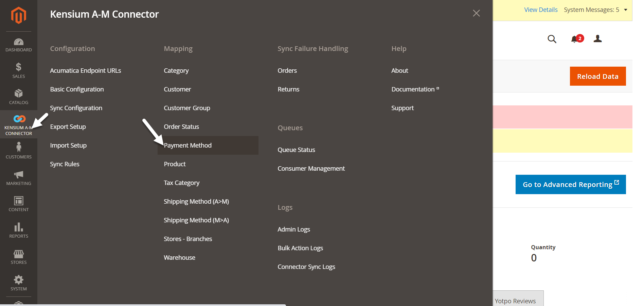Viewport: 644px width, 306px height.
Task: Click the notifications bell icon
Action: coord(574,39)
